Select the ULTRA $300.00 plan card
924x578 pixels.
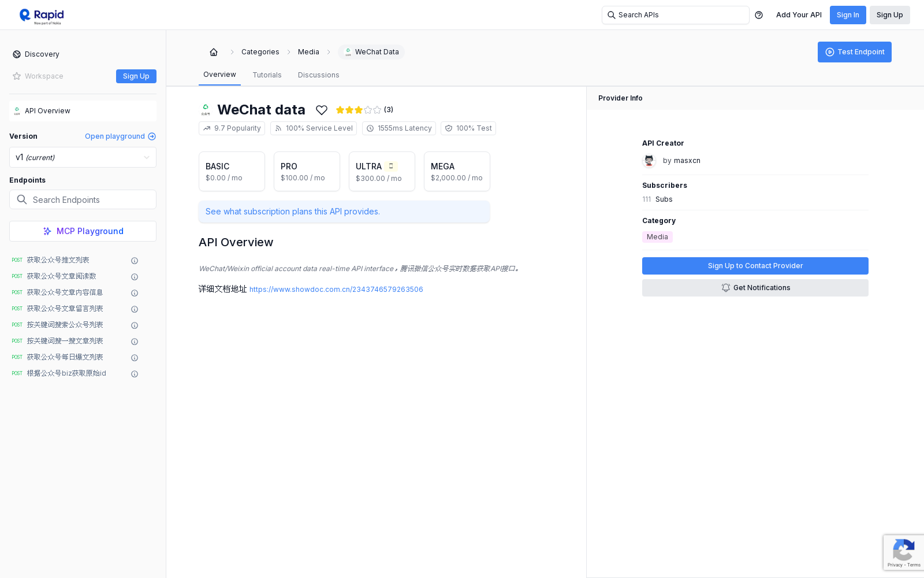[382, 171]
